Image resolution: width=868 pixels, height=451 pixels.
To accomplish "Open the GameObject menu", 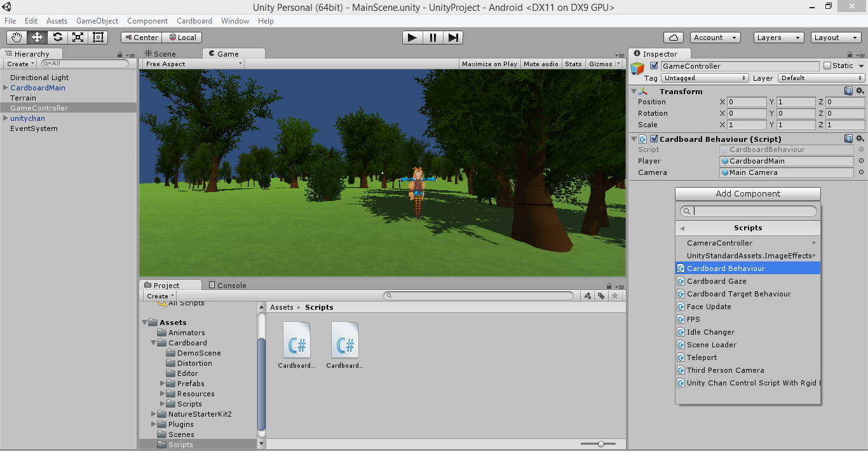I will click(97, 21).
